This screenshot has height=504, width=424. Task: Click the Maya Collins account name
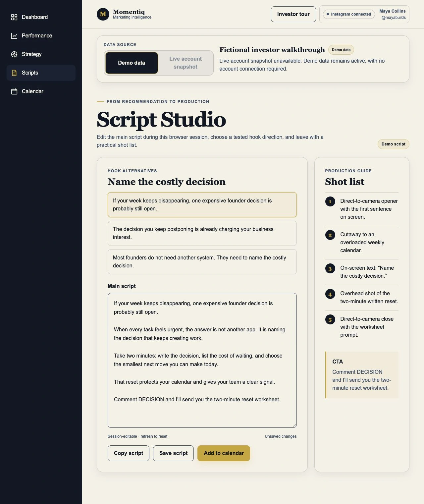point(393,11)
